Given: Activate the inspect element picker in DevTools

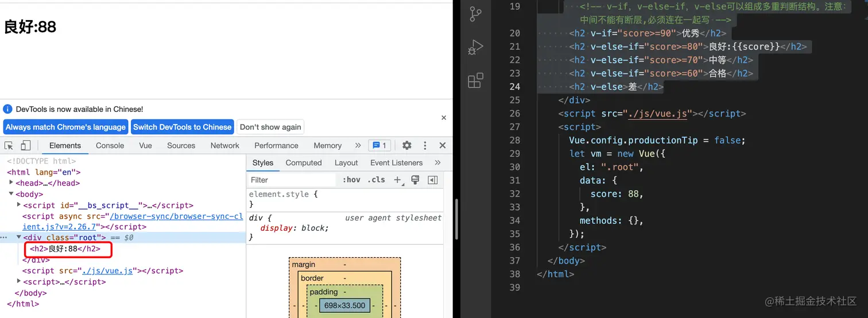Looking at the screenshot, I should tap(9, 146).
